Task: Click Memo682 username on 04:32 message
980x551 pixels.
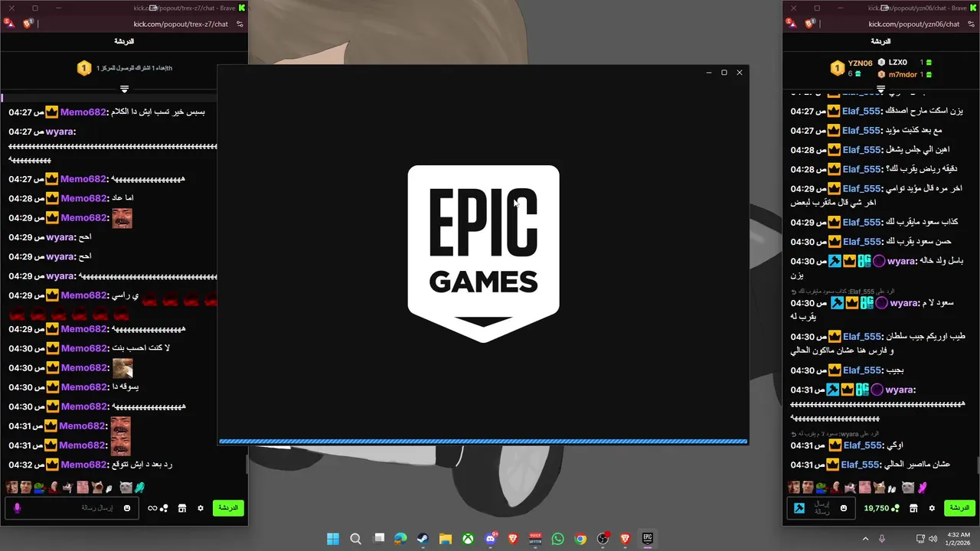Action: coord(83,465)
